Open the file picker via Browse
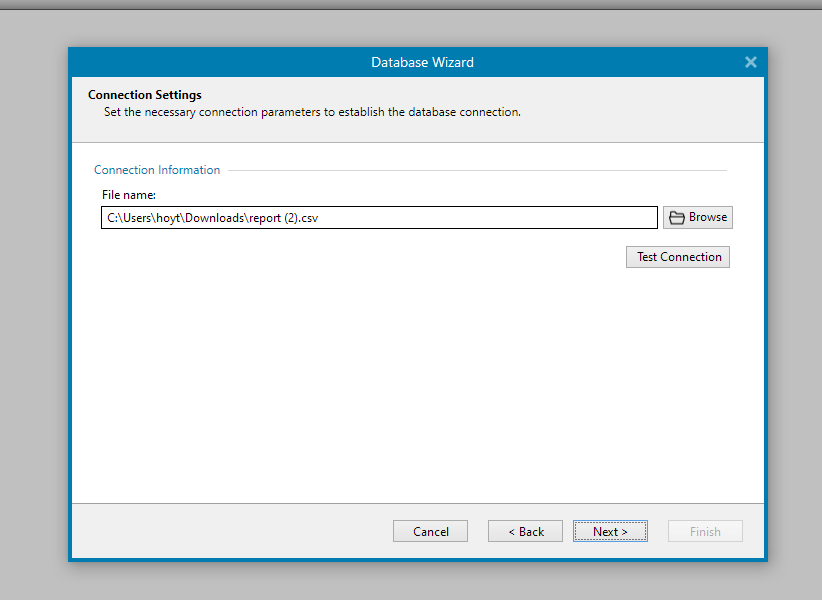The width and height of the screenshot is (822, 600). click(x=697, y=217)
